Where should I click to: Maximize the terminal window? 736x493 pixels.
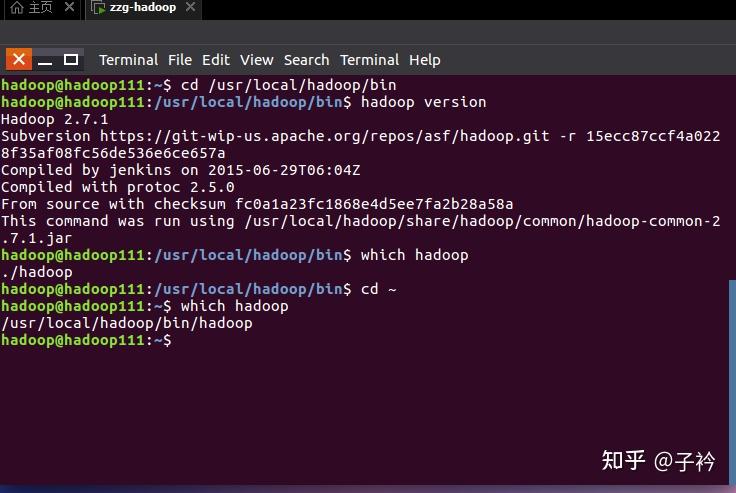tap(71, 59)
